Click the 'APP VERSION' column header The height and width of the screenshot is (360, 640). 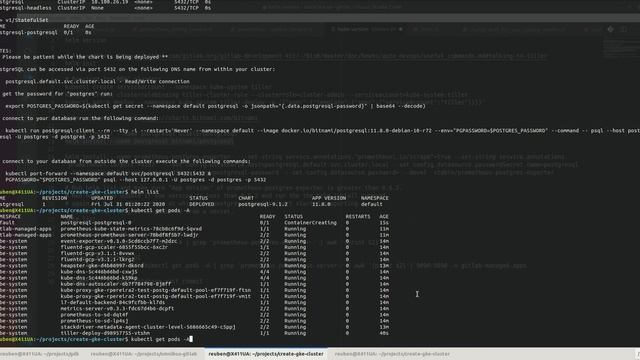pyautogui.click(x=329, y=198)
